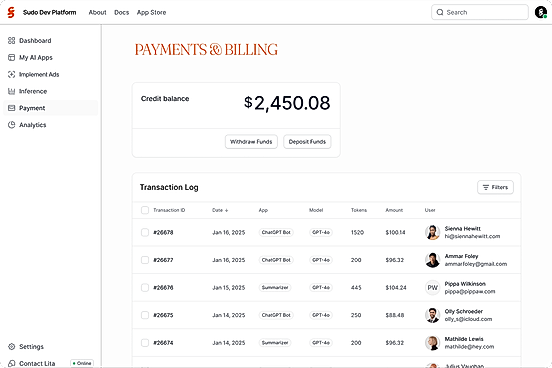This screenshot has height=368, width=552.
Task: Sort by the Date column header
Action: click(220, 210)
